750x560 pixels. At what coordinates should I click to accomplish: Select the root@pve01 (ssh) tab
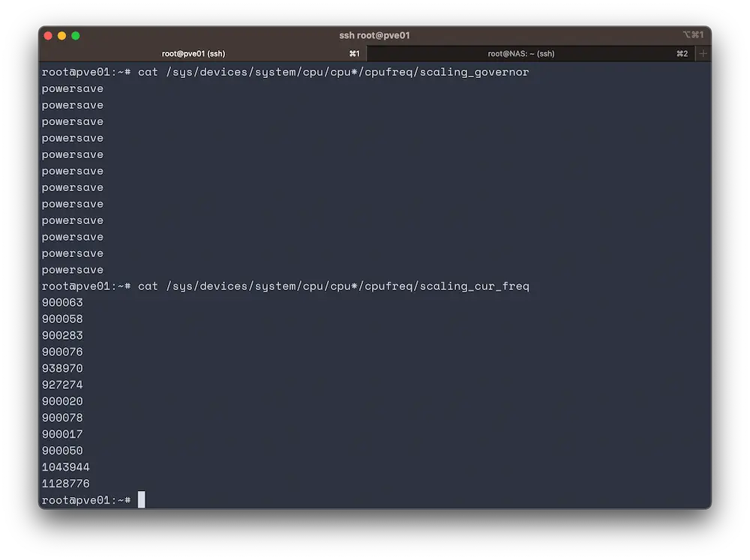coord(193,54)
